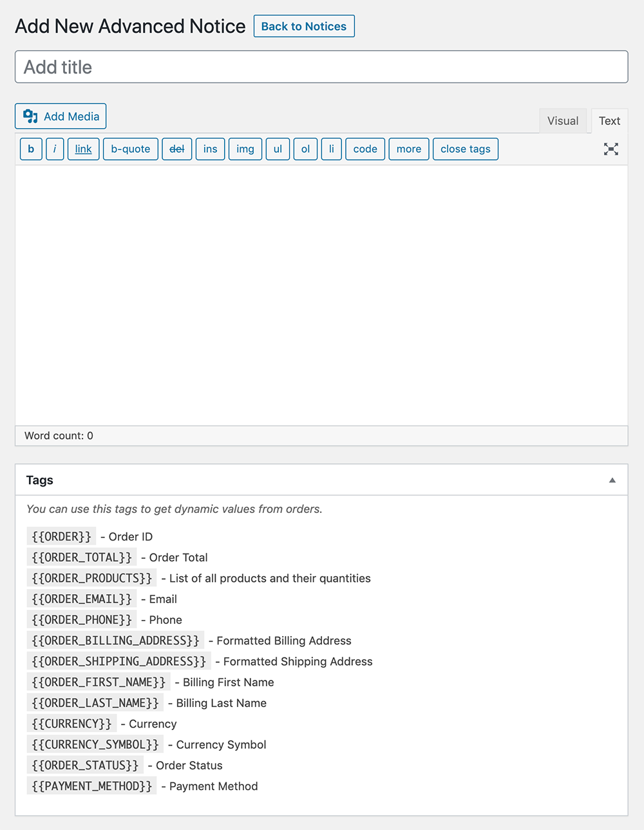
Task: Click the distraction-free fullscreen editor icon
Action: pyautogui.click(x=611, y=149)
